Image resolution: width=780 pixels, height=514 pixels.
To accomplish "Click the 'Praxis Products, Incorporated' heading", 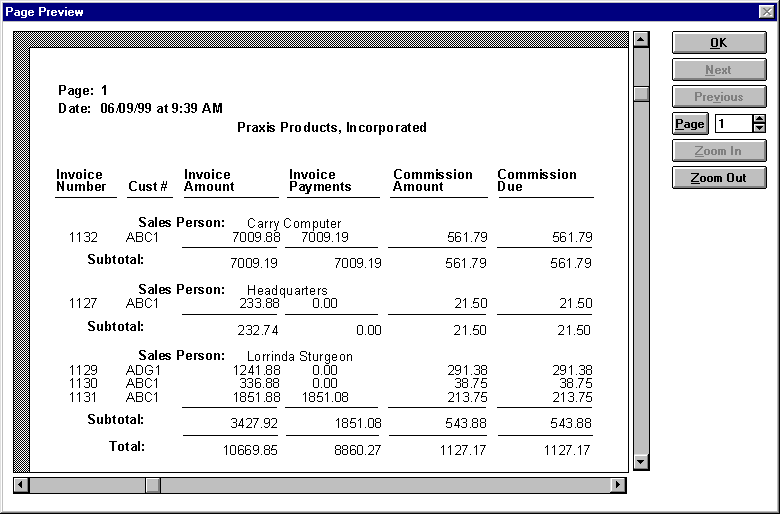I will [x=332, y=128].
